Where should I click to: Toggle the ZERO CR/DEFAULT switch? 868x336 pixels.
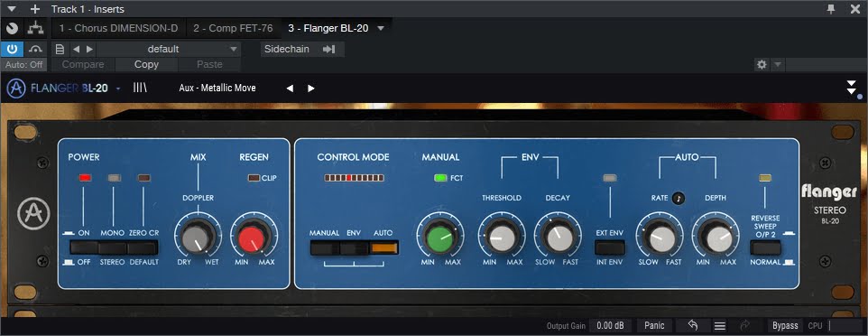pyautogui.click(x=143, y=247)
